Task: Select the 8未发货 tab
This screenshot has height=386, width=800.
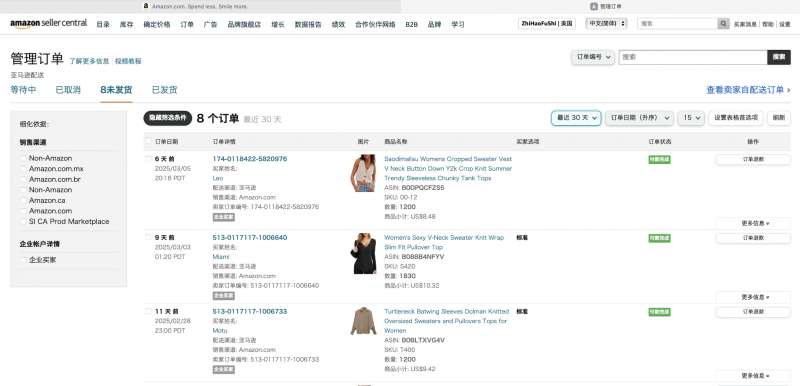Action: 116,90
